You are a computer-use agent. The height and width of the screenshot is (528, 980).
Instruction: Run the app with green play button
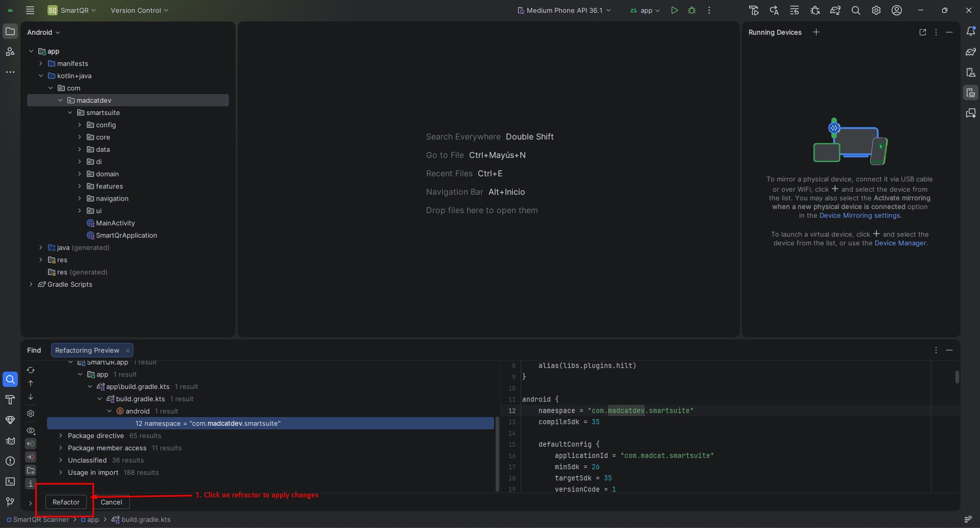coord(674,10)
